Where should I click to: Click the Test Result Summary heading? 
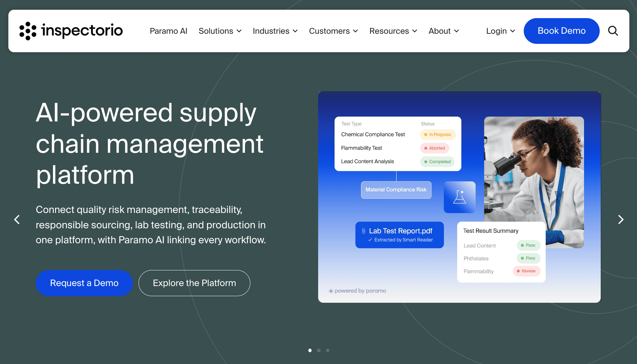491,231
